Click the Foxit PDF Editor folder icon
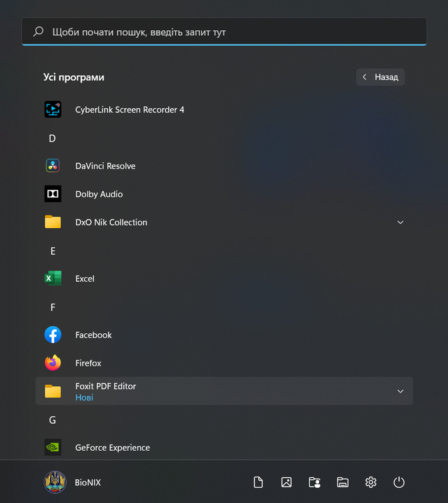The width and height of the screenshot is (448, 503). click(x=53, y=391)
